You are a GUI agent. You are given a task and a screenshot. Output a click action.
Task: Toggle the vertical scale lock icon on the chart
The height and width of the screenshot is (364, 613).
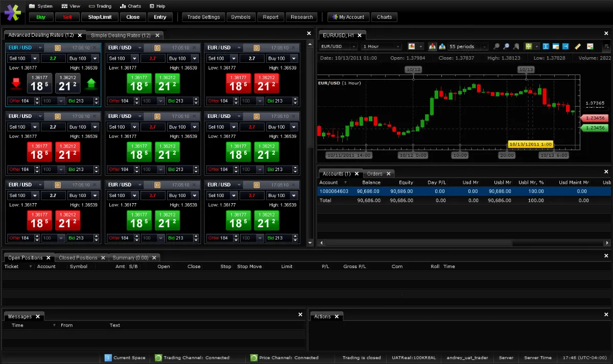[x=546, y=46]
